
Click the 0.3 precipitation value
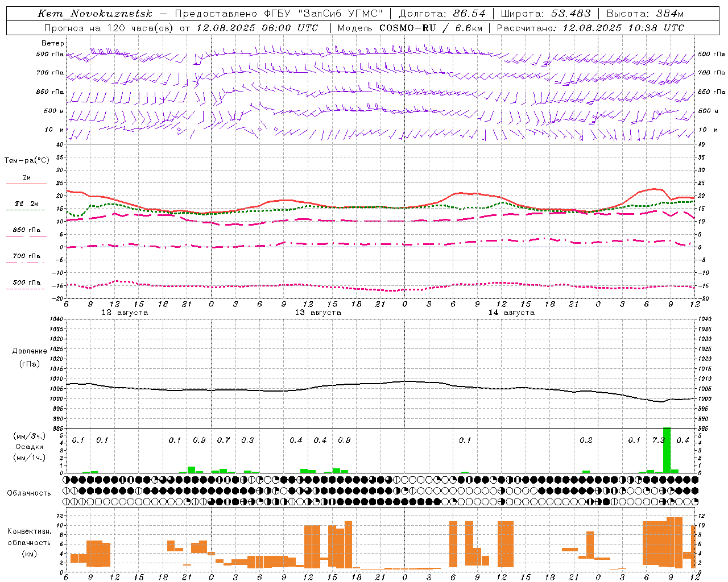click(247, 440)
